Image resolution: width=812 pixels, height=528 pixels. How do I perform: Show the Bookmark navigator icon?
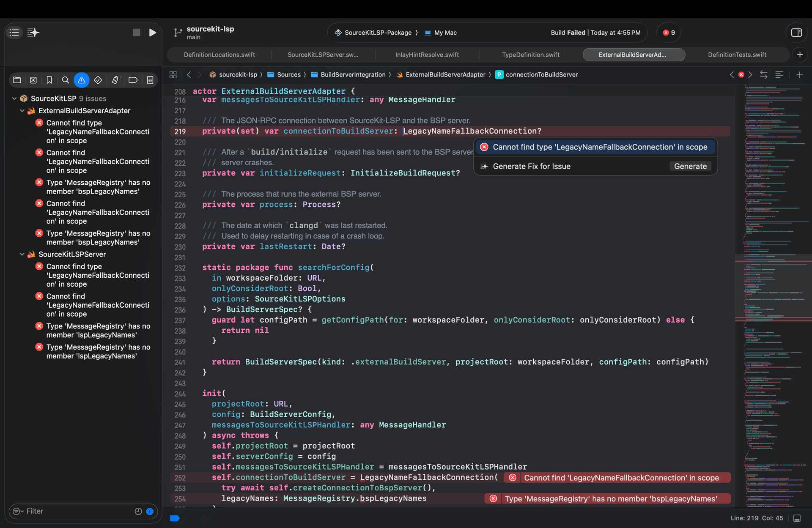[x=49, y=80]
